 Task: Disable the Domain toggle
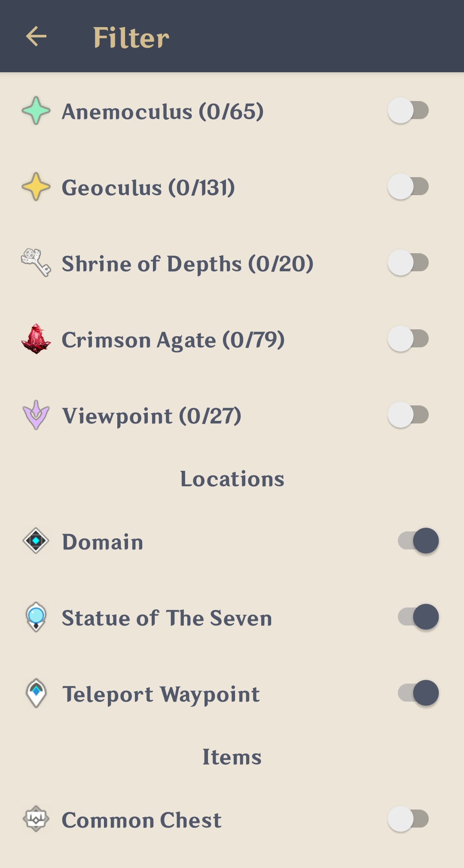418,540
